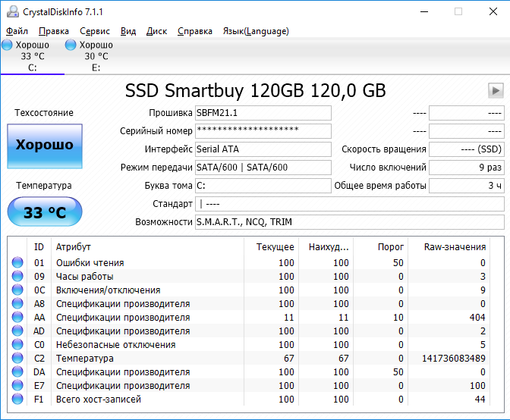
Task: Click the Наихуд... column header
Action: [x=326, y=247]
